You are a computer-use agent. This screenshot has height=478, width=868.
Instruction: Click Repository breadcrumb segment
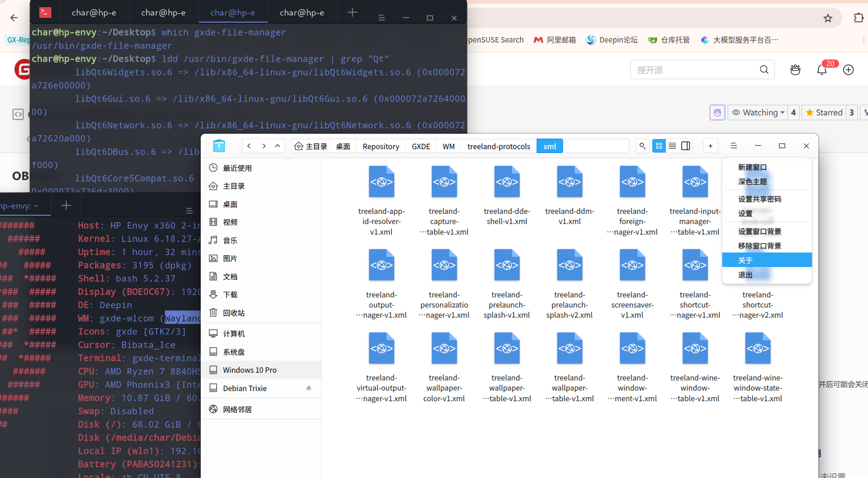coord(381,146)
